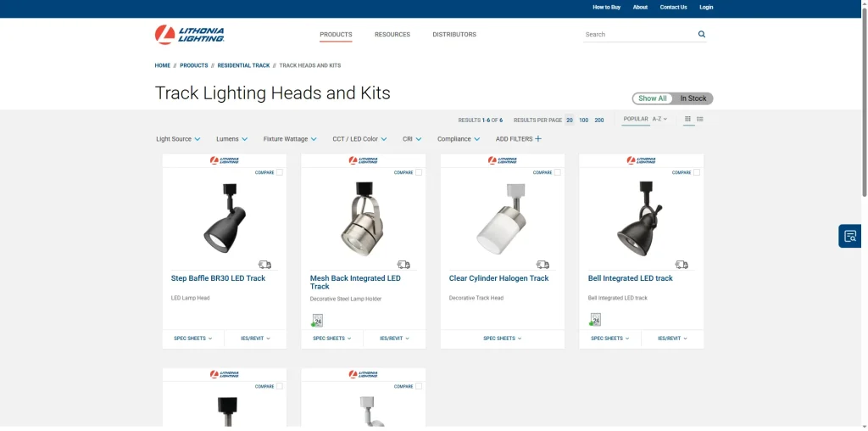The width and height of the screenshot is (868, 431).
Task: Open IES/Revit dropdown for Mesh Back
Action: (x=394, y=338)
